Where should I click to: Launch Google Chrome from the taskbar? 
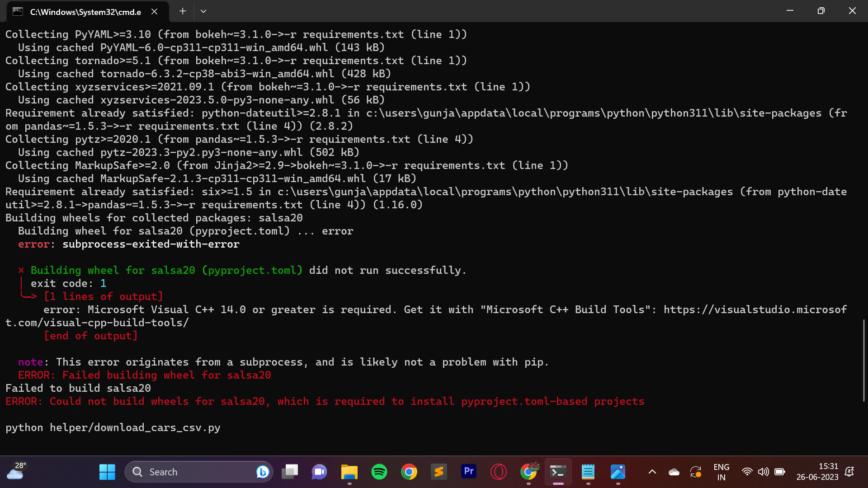point(409,471)
